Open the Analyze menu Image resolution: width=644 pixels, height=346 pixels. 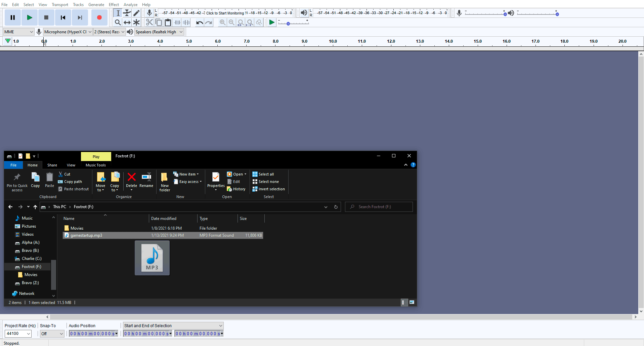[x=130, y=4]
